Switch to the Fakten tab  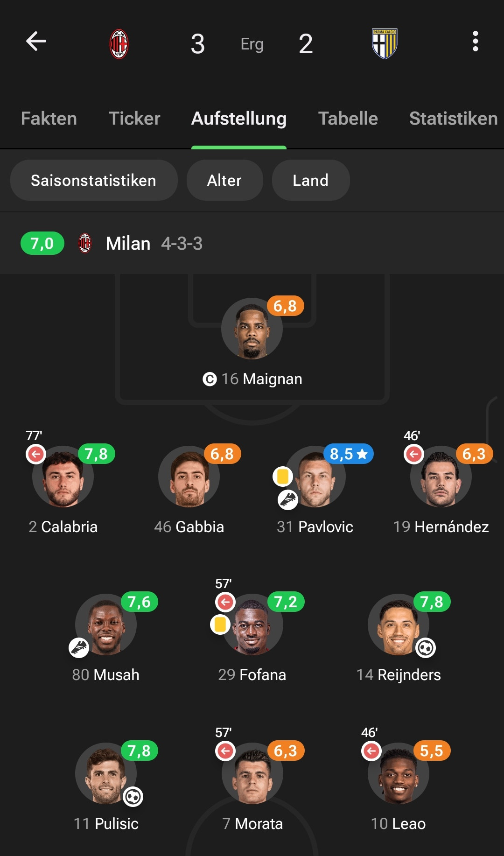click(x=49, y=119)
